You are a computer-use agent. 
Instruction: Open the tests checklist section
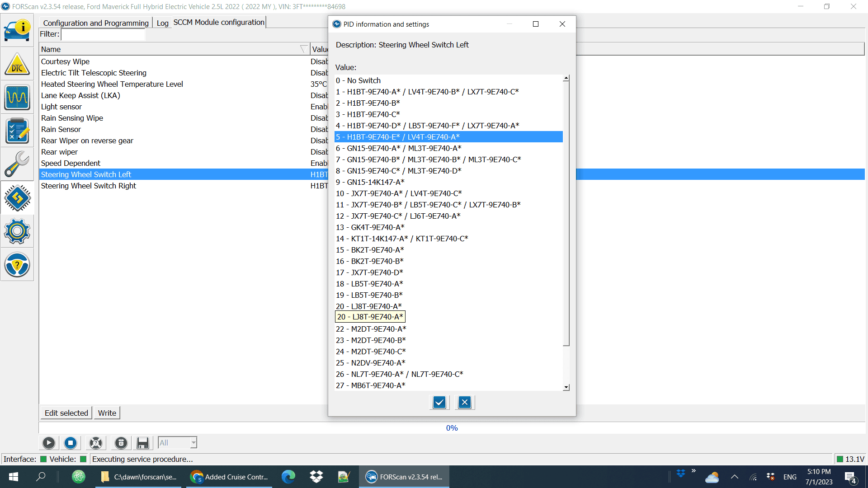pyautogui.click(x=17, y=131)
